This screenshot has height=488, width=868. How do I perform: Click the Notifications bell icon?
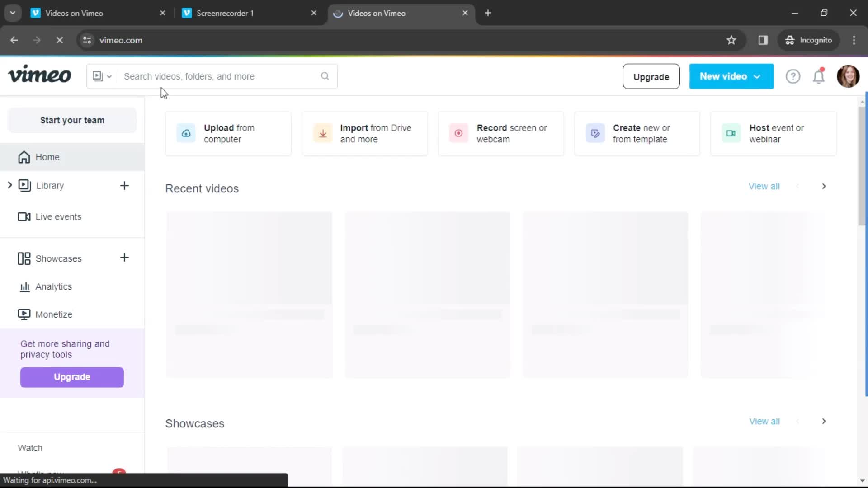[819, 76]
